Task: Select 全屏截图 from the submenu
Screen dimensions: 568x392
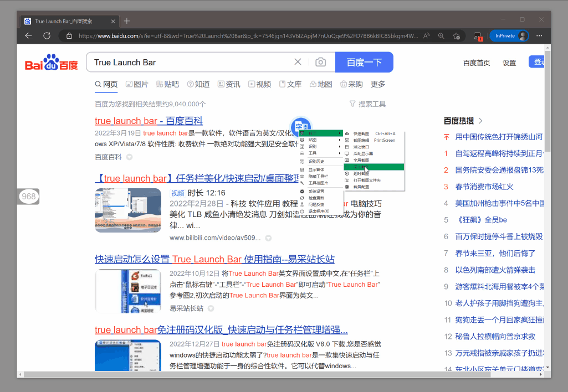Action: (361, 160)
